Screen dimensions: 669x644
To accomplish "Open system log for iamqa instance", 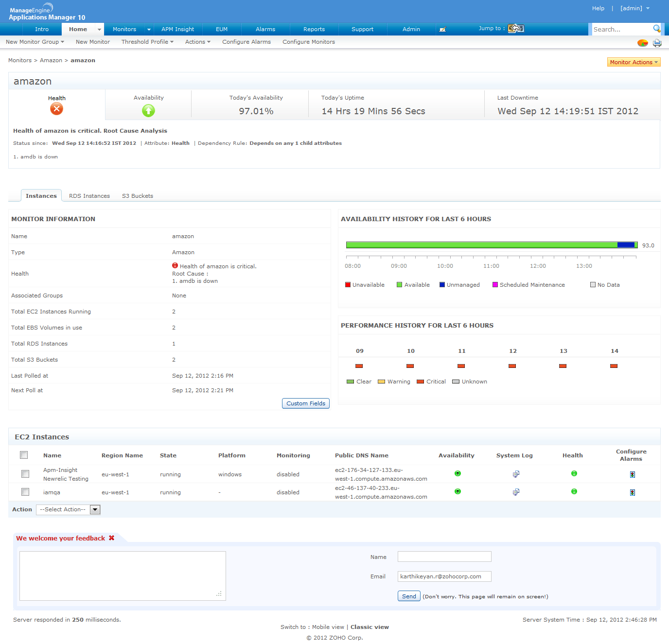I will [516, 492].
